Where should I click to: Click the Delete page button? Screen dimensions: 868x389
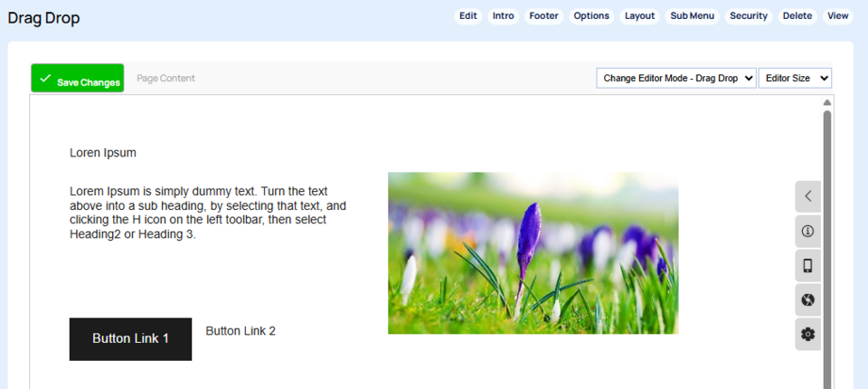(797, 16)
